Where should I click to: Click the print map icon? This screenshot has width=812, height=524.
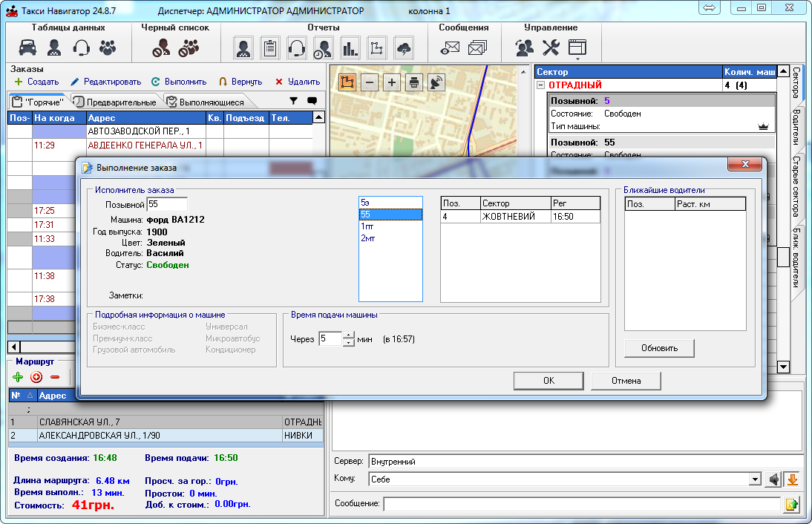pos(414,82)
